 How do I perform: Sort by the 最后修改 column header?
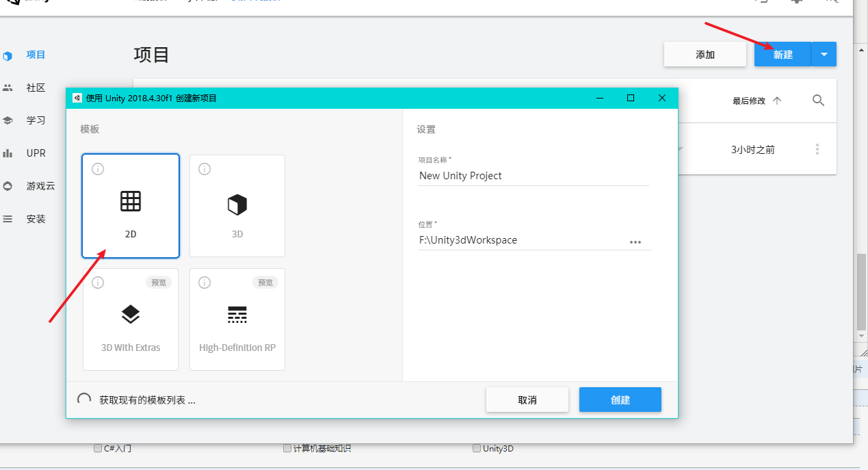(748, 101)
